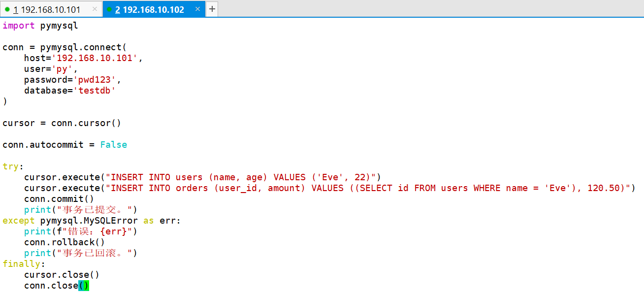The image size is (644, 294).
Task: Click the 'False' autocommit value
Action: pos(113,145)
